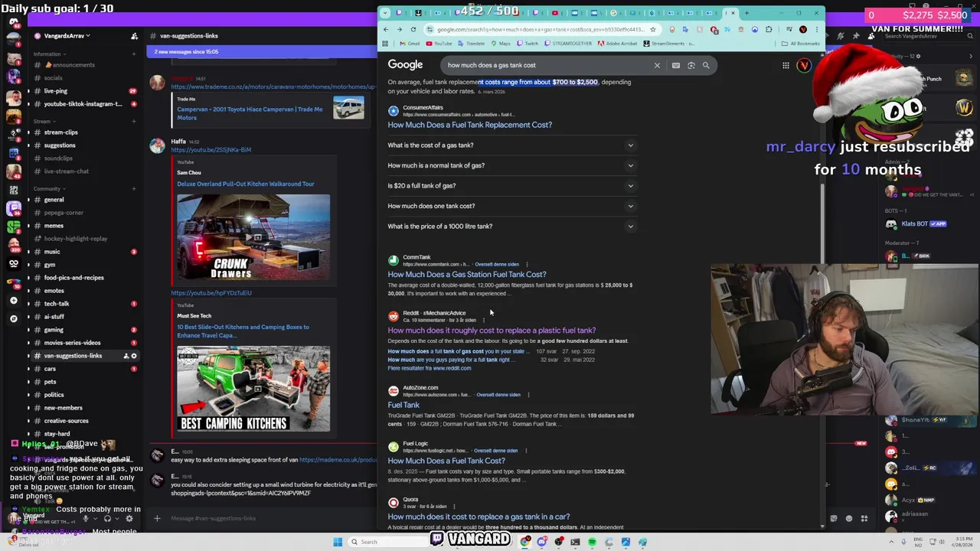Expand 'What is the cost of a gas tank?'
Image resolution: width=980 pixels, height=551 pixels.
[x=511, y=145]
